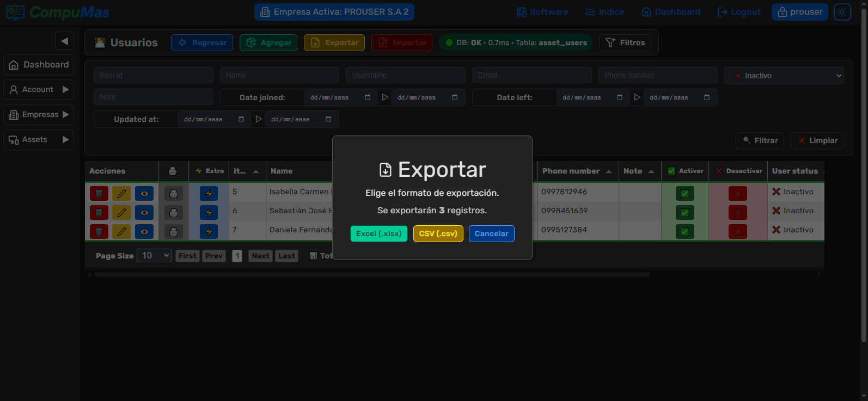868x401 pixels.
Task: Open the Date joined start date picker
Action: pos(368,97)
